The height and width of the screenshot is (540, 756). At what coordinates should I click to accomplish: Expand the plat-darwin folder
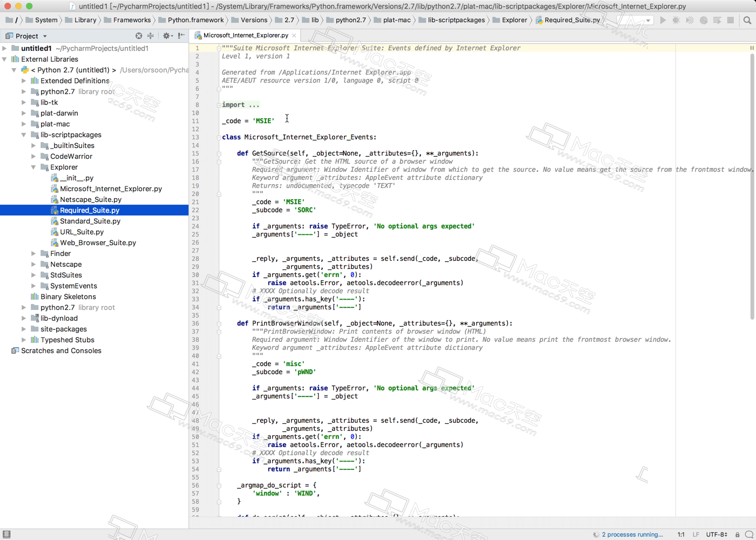tap(24, 113)
